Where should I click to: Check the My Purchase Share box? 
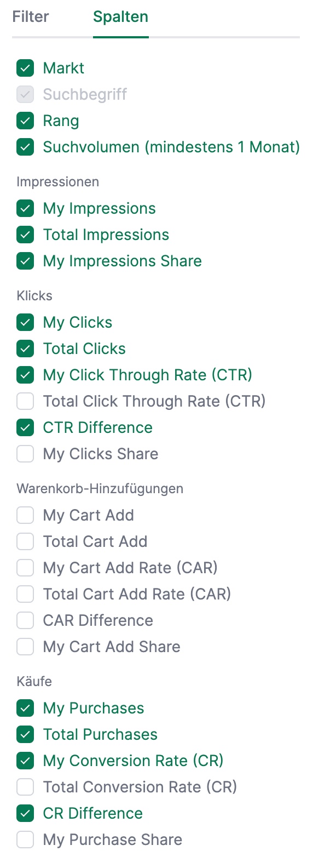(25, 840)
